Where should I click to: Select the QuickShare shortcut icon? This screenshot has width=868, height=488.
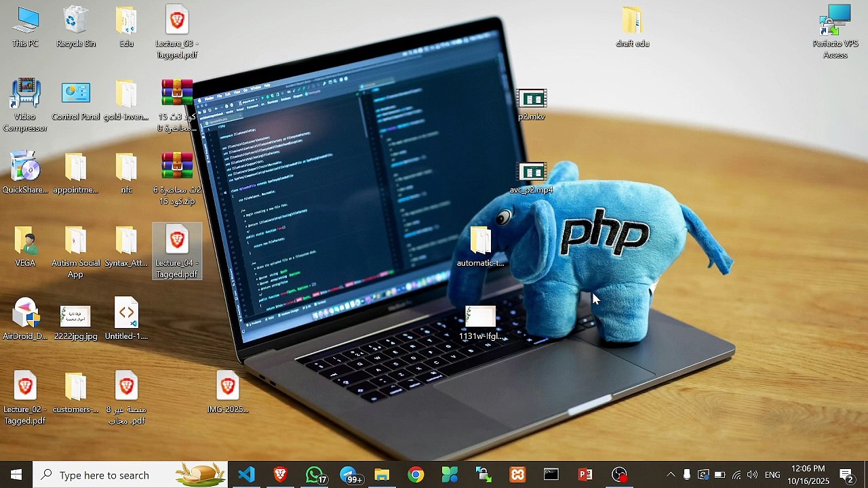(x=25, y=174)
